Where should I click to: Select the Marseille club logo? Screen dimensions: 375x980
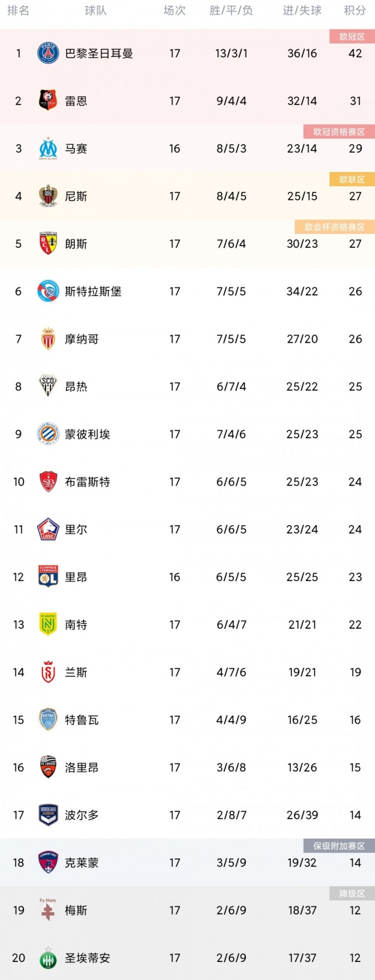tap(48, 148)
